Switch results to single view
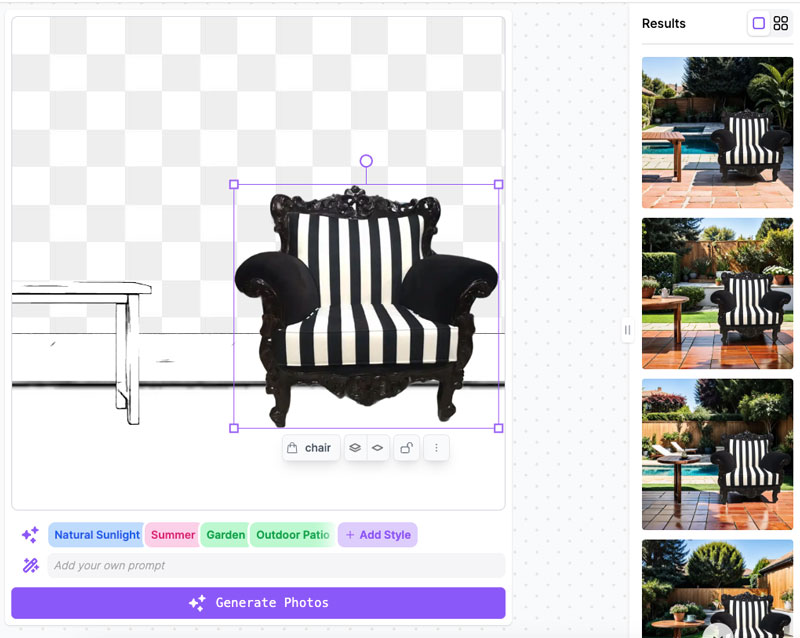The width and height of the screenshot is (800, 638). pyautogui.click(x=759, y=23)
